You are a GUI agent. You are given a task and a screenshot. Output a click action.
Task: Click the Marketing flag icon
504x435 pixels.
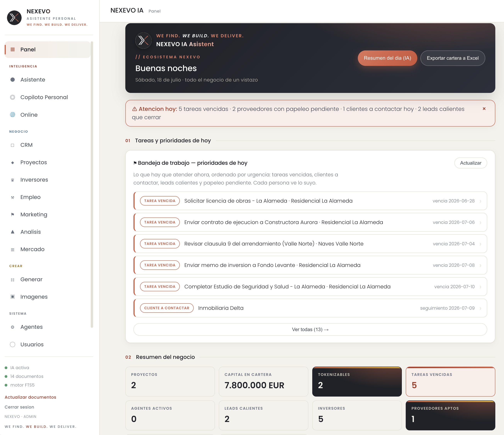(x=13, y=215)
